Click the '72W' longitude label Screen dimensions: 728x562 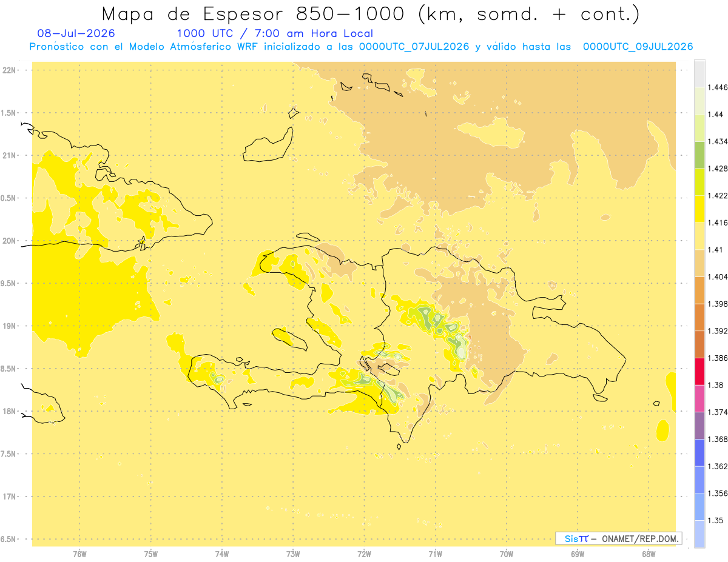pyautogui.click(x=364, y=554)
